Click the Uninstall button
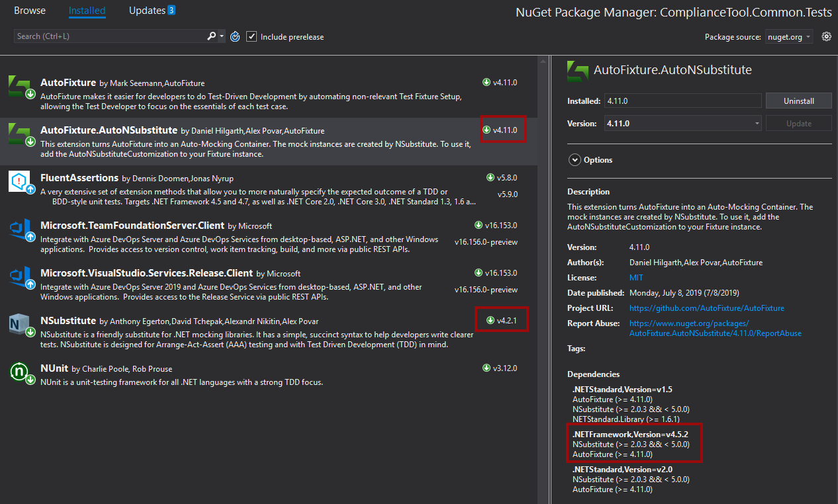The image size is (838, 504). click(x=798, y=101)
